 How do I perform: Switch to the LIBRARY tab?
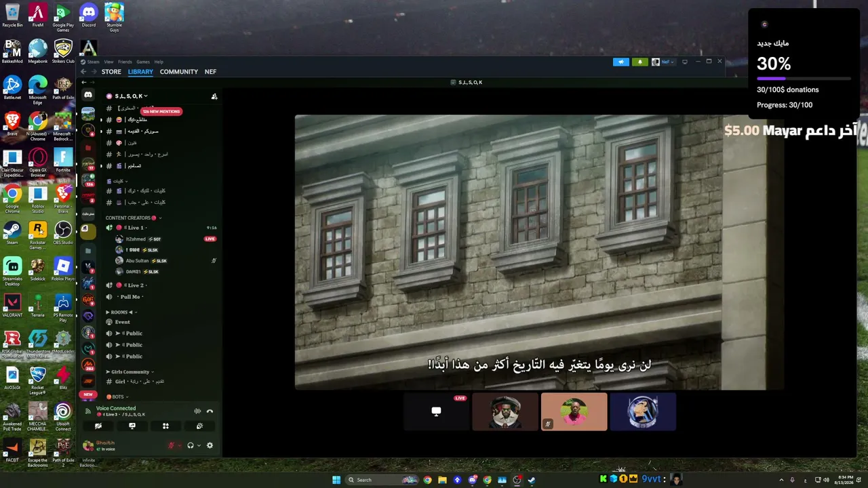[x=140, y=72]
